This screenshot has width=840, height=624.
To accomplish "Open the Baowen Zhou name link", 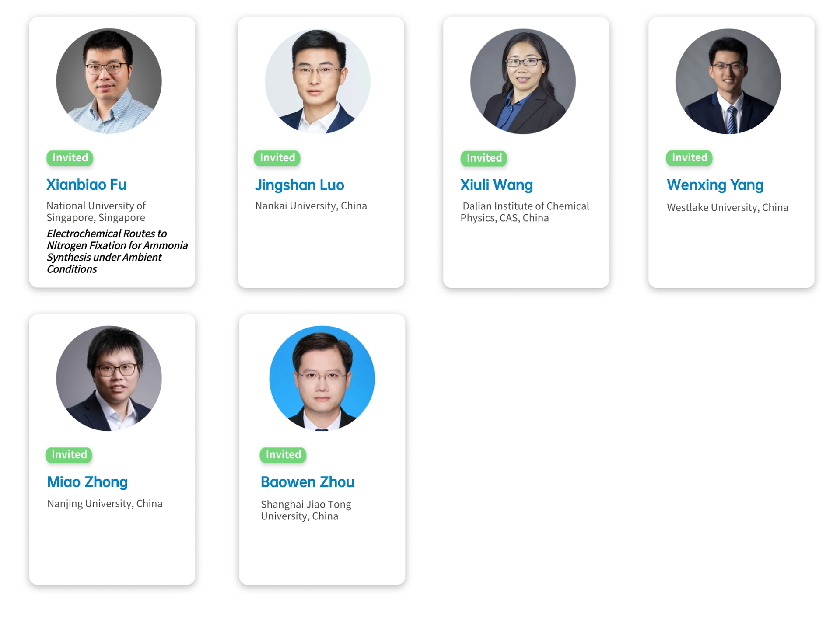I will (308, 482).
